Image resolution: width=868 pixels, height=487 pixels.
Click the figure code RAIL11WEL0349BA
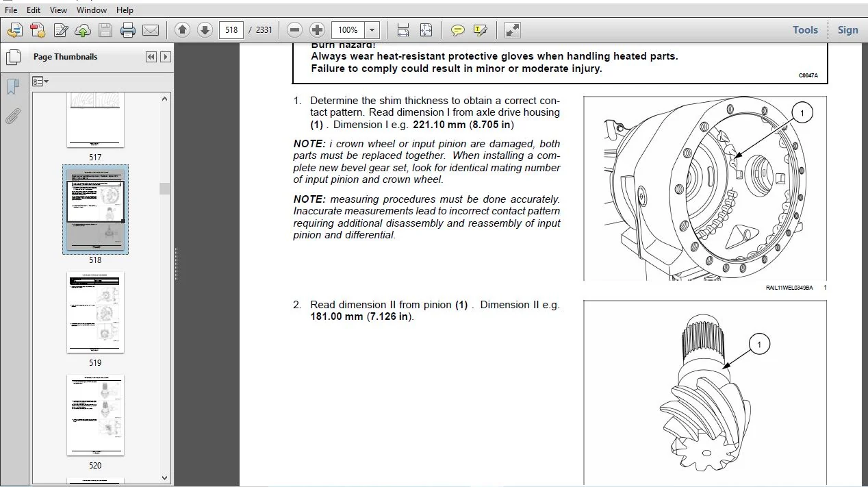(789, 288)
